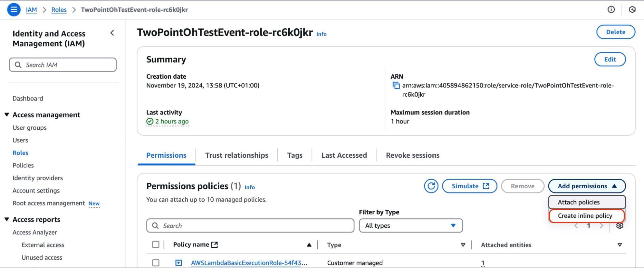Open the hamburger navigation menu
Screen dimensions: 644x268
(x=14, y=10)
